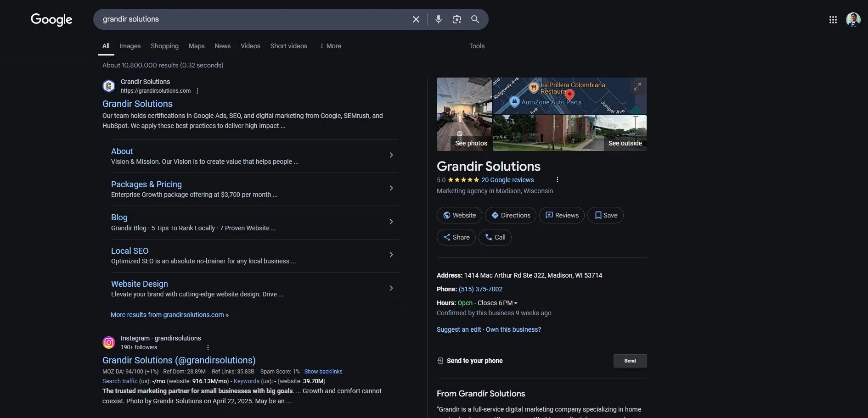Open Packages & Pricing sitelink
Image resolution: width=868 pixels, height=418 pixels.
147,184
